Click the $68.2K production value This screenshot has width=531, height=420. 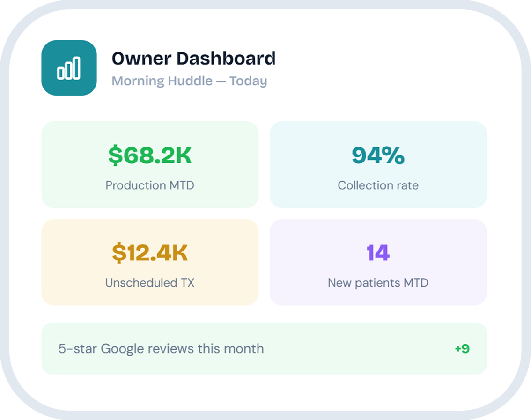tap(150, 155)
